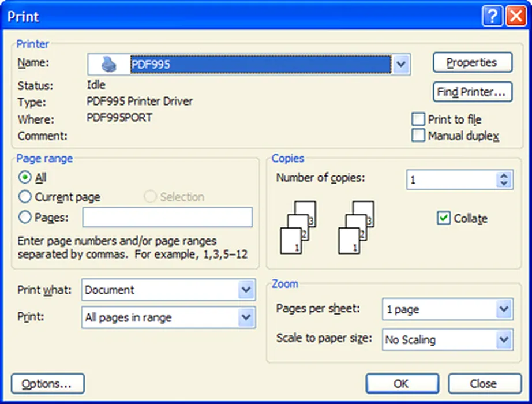Uncheck the Collate option
532x404 pixels.
click(444, 218)
